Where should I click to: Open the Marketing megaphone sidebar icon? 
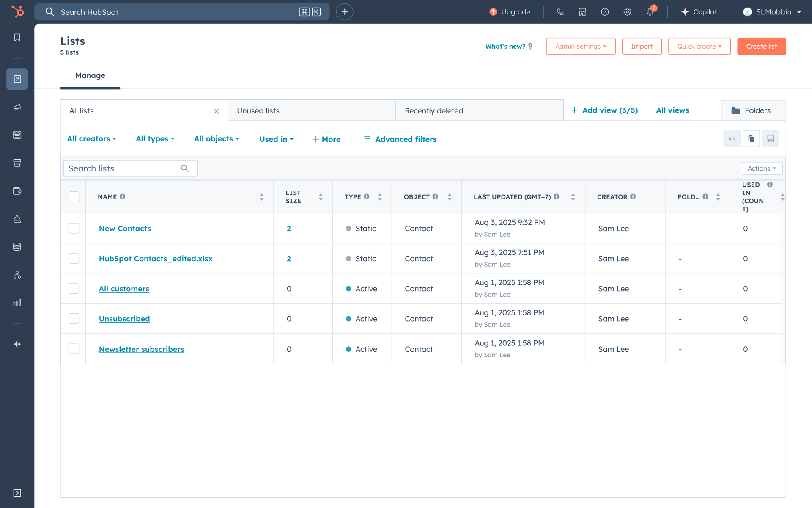pos(17,107)
